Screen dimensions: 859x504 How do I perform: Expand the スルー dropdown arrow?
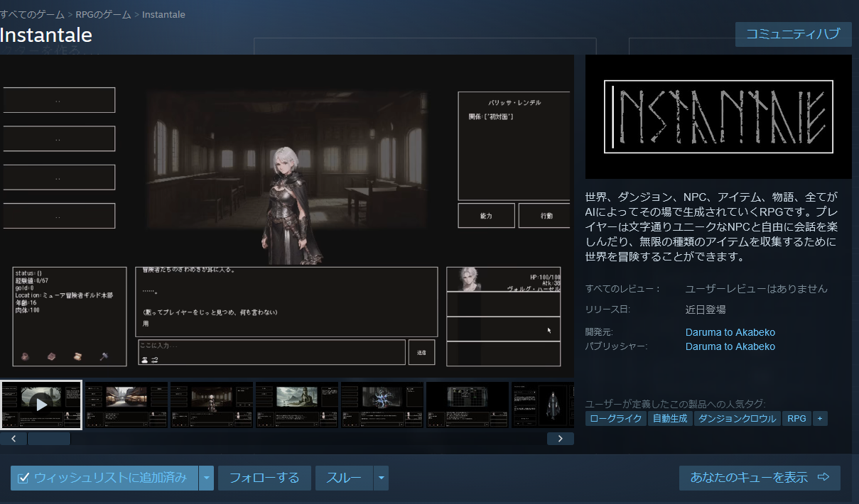382,478
